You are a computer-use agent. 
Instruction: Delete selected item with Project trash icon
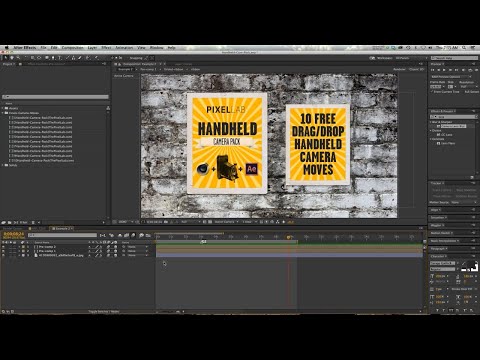(x=33, y=222)
